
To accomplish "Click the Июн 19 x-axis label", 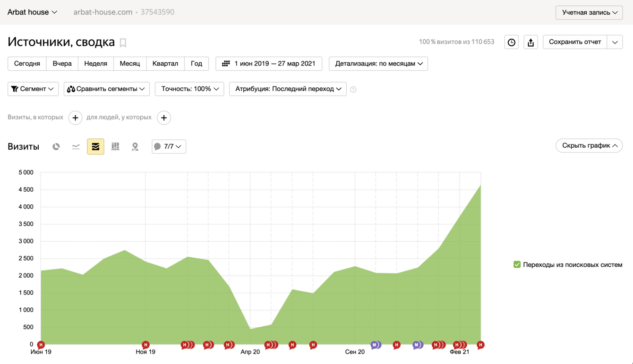I will (41, 352).
